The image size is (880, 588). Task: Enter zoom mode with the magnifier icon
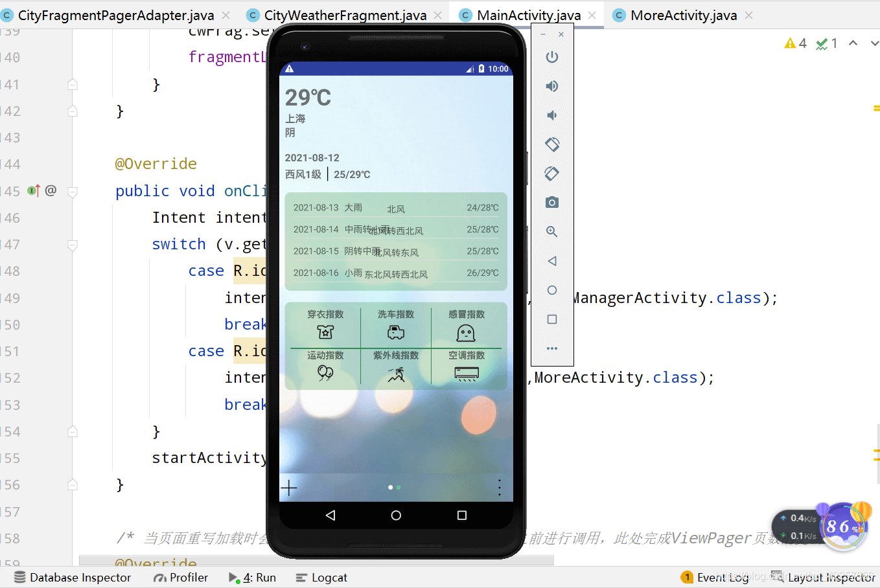551,231
